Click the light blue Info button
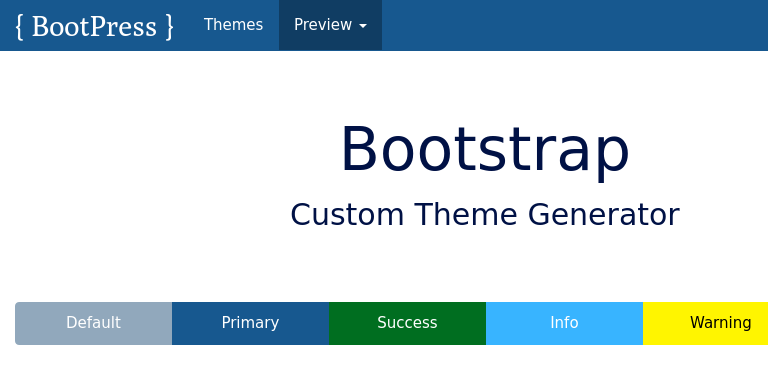 [x=564, y=323]
